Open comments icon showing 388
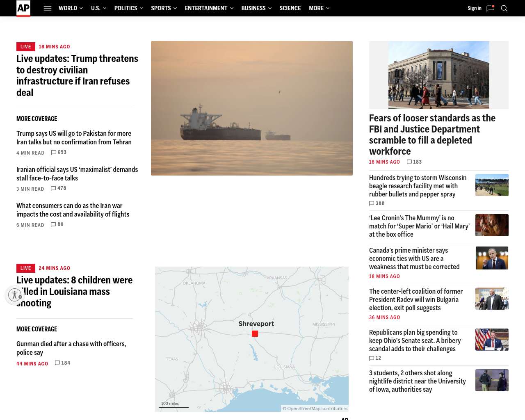525x420 pixels. pyautogui.click(x=372, y=203)
